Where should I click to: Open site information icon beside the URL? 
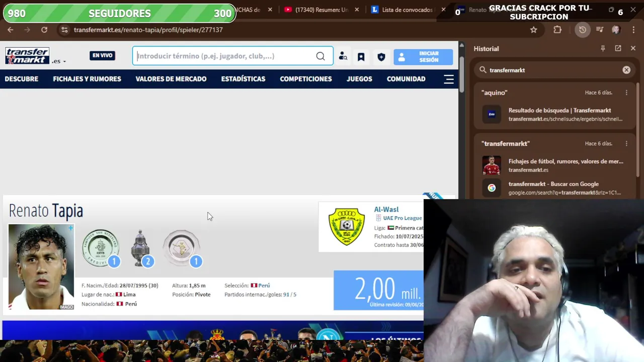[x=64, y=30]
